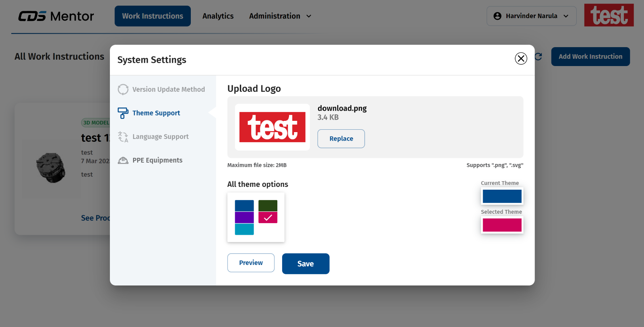Click the Replace logo button
Screen dimensions: 644x327
(341, 139)
